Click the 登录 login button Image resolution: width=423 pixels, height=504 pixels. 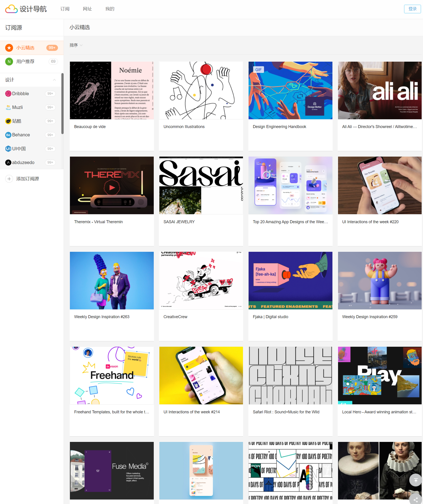412,9
